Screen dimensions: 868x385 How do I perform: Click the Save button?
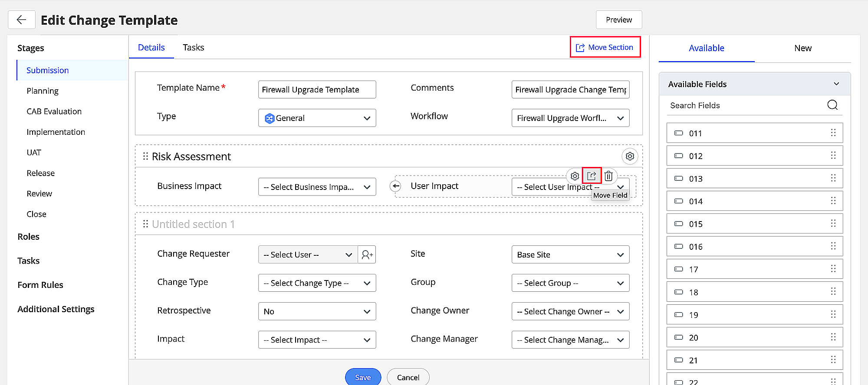pos(363,377)
